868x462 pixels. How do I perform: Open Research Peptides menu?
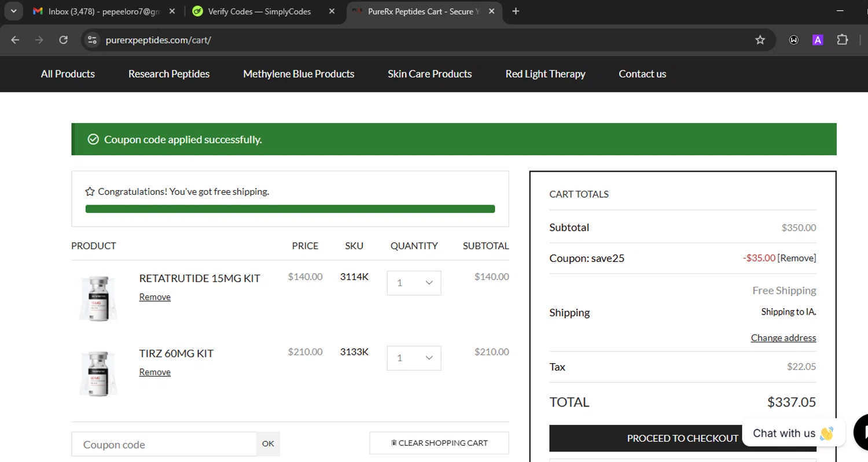(x=169, y=74)
